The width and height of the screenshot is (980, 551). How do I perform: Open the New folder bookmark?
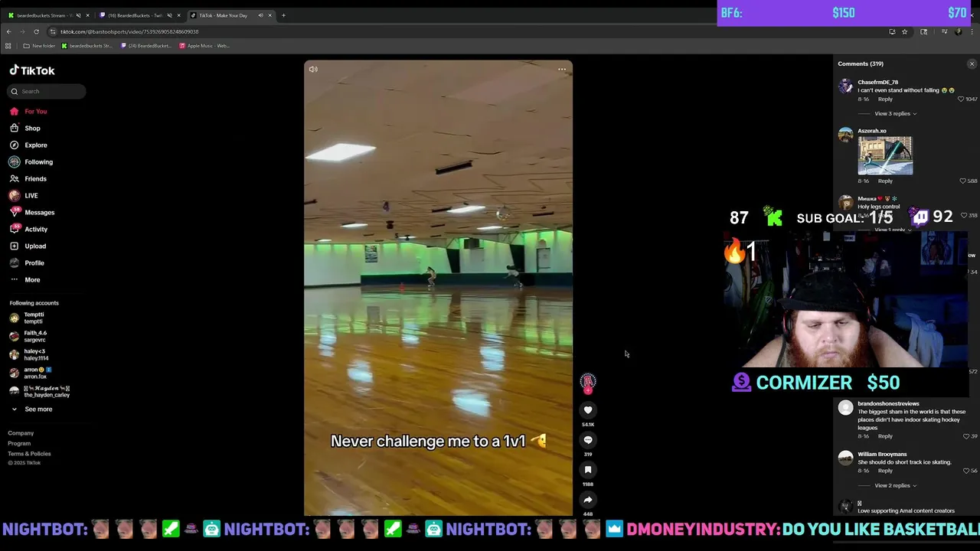(x=39, y=46)
